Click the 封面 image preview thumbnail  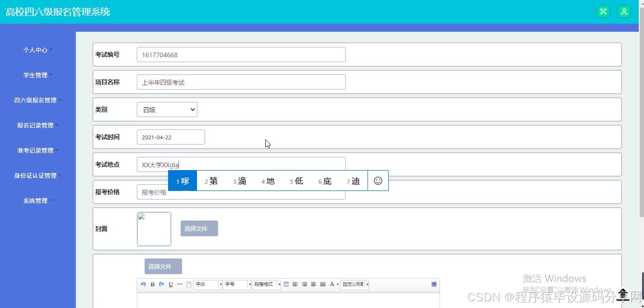pos(154,229)
